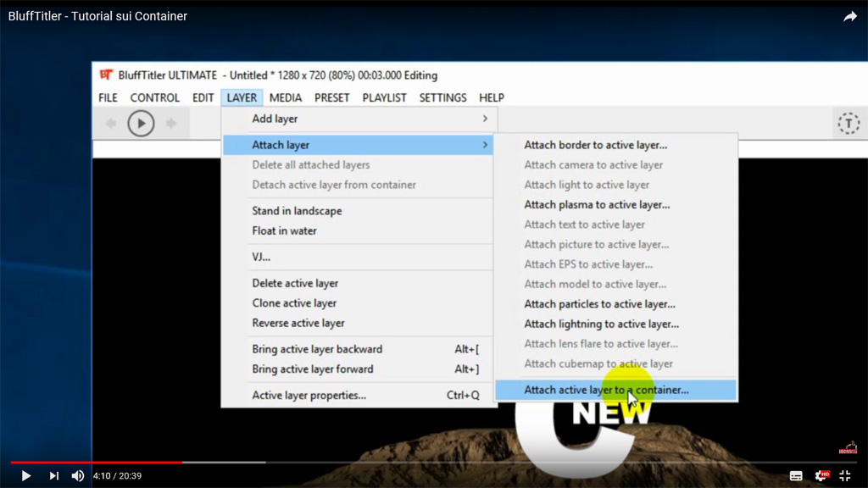Screen dimensions: 868x488
Task: Open the MEDIA menu
Action: pyautogui.click(x=286, y=97)
